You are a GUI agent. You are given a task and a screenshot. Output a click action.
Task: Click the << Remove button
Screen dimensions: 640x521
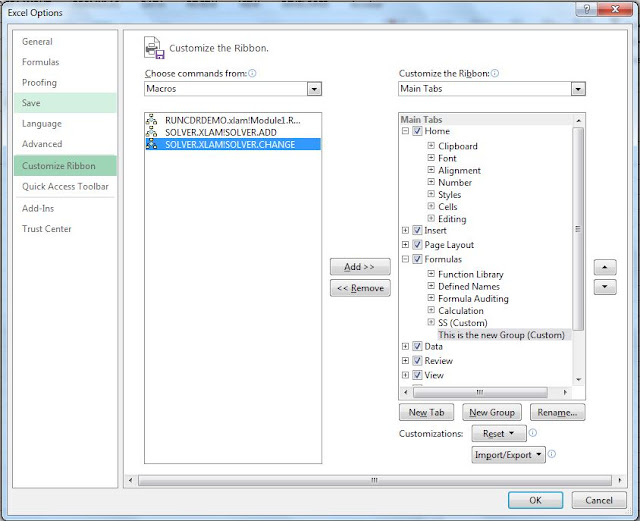(x=360, y=288)
